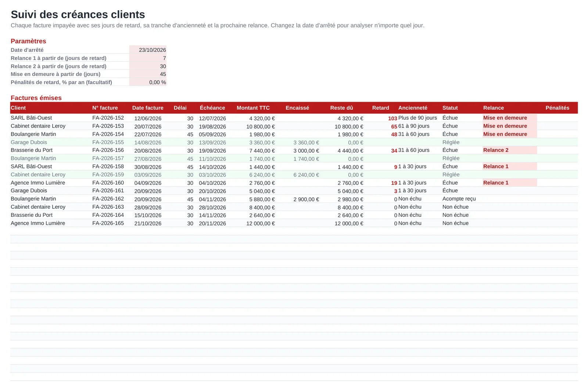Select the Encaissé column header

297,108
